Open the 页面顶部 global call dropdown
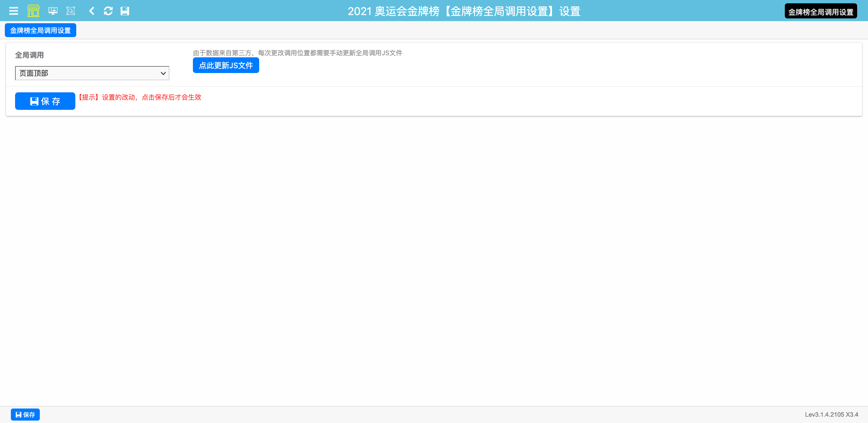Image resolution: width=868 pixels, height=423 pixels. coord(88,73)
